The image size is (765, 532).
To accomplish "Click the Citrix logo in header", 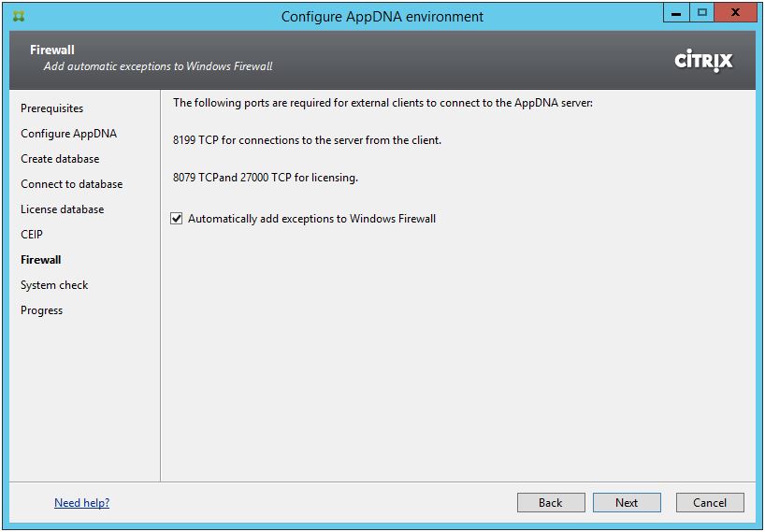I will point(703,61).
